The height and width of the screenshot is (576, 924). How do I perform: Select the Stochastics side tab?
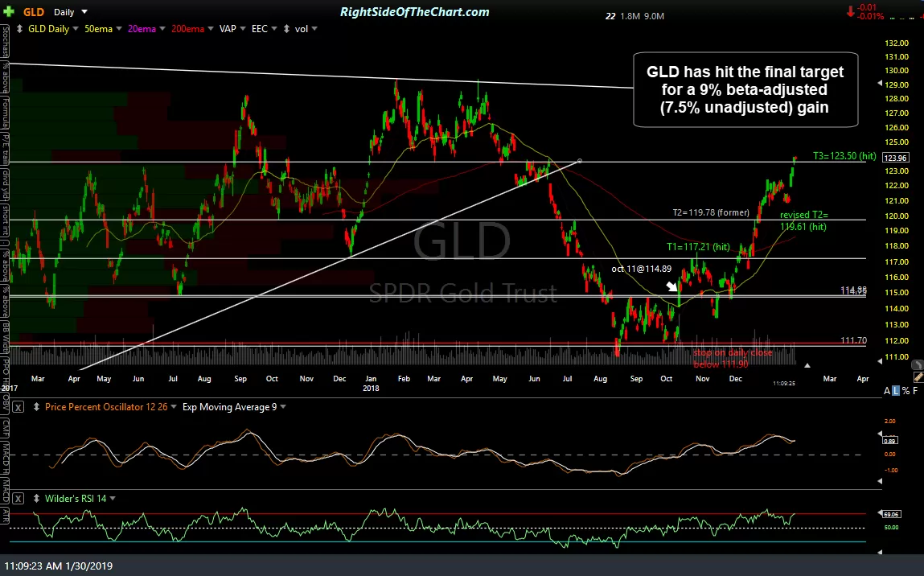pyautogui.click(x=5, y=41)
